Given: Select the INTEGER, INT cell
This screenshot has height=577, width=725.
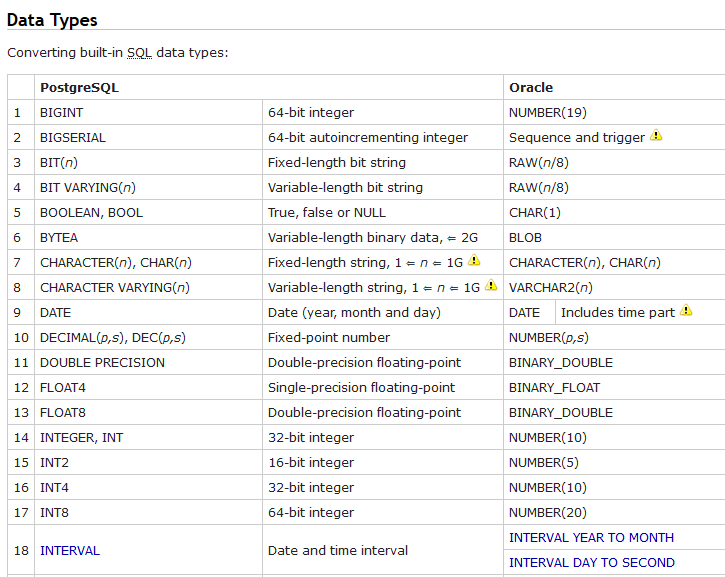Looking at the screenshot, I should (148, 437).
